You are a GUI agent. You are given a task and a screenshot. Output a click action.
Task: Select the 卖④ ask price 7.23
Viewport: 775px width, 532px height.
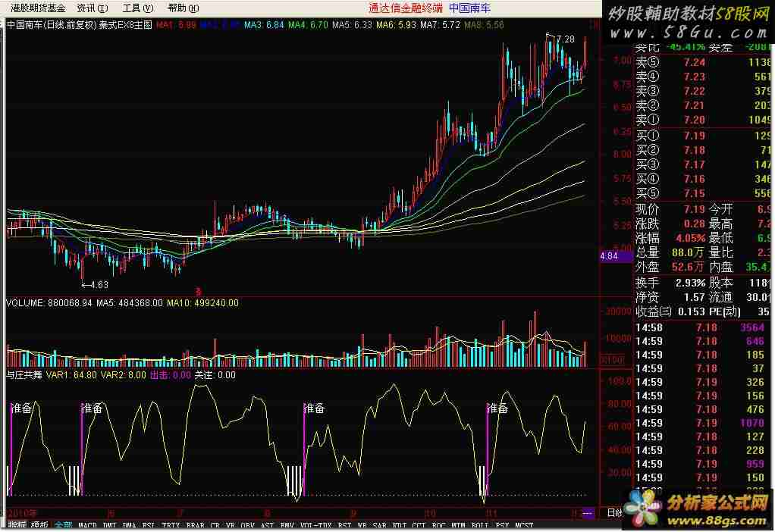click(695, 77)
